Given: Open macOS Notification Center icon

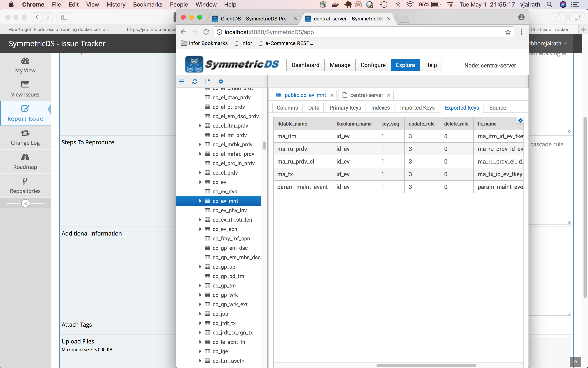Looking at the screenshot, I should [575, 5].
